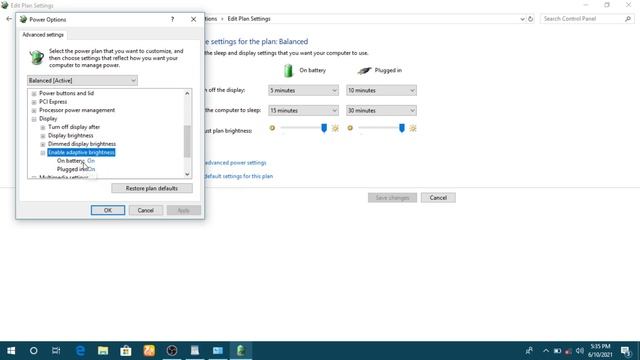Confirm with OK in Power Options
The height and width of the screenshot is (360, 640).
[x=108, y=210]
